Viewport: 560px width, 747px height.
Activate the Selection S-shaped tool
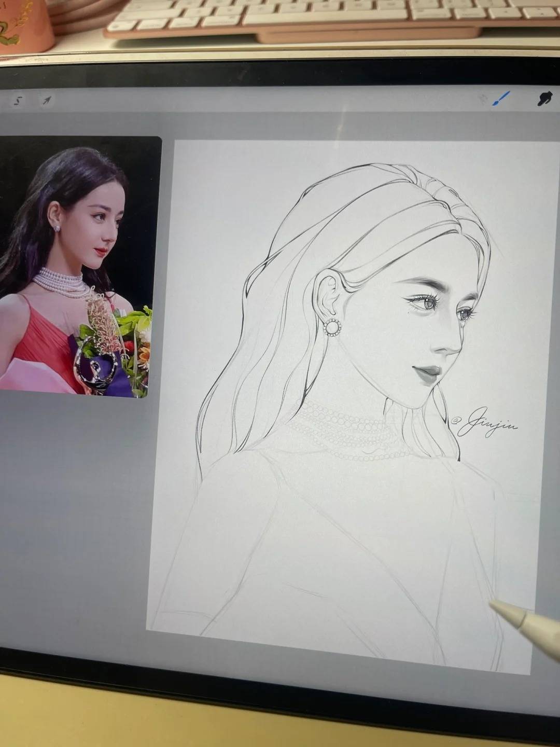(18, 101)
